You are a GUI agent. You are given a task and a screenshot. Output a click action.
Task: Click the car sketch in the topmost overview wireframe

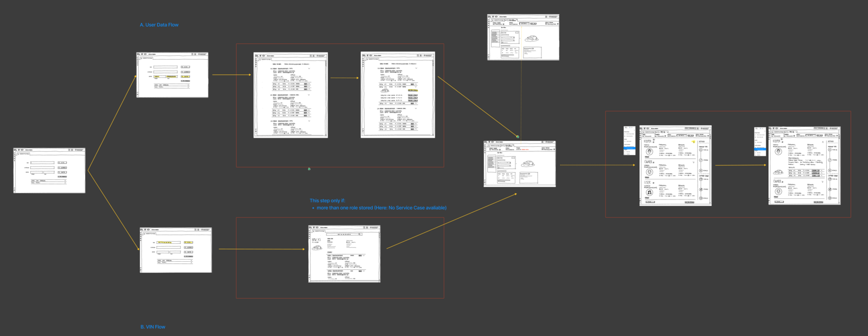coord(532,38)
